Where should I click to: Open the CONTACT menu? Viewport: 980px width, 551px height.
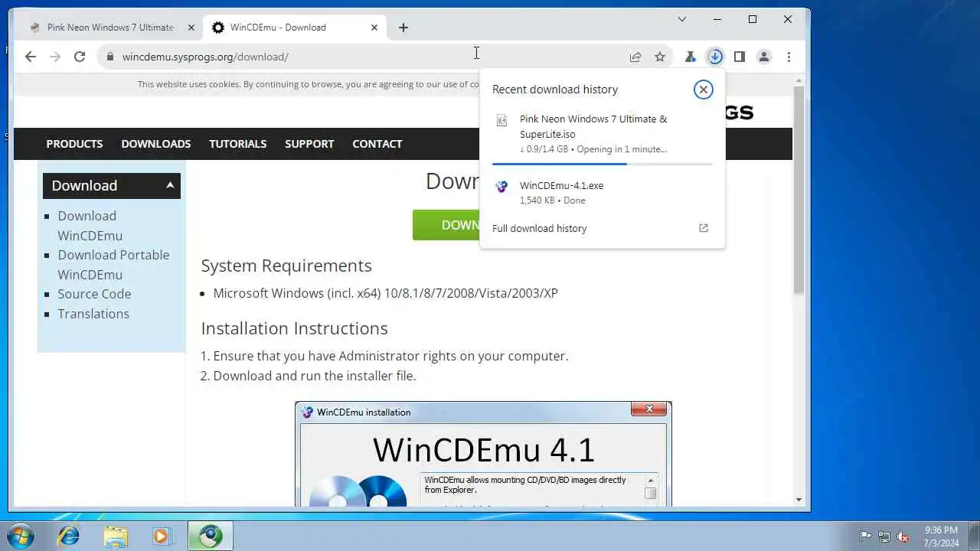coord(377,144)
